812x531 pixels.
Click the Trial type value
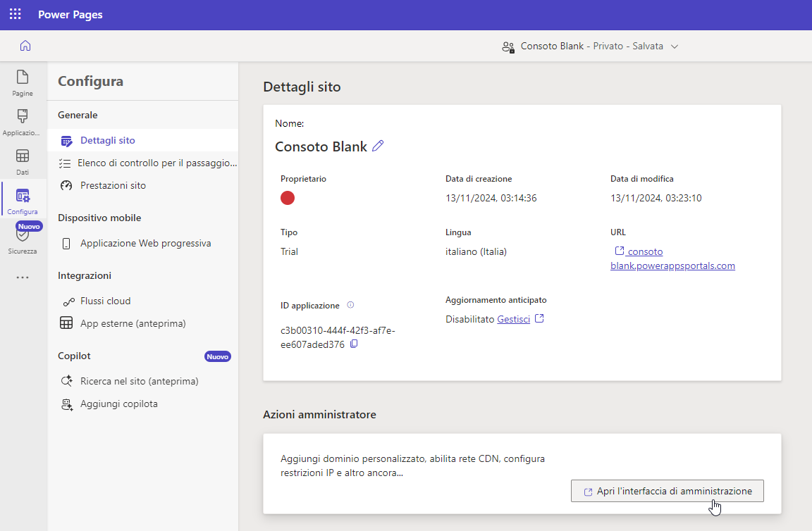[290, 251]
